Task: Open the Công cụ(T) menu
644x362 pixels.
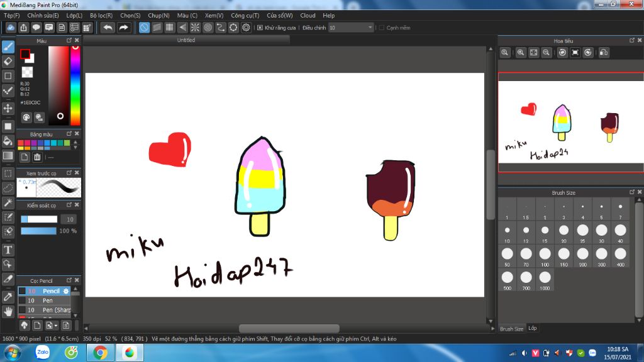Action: pos(245,15)
